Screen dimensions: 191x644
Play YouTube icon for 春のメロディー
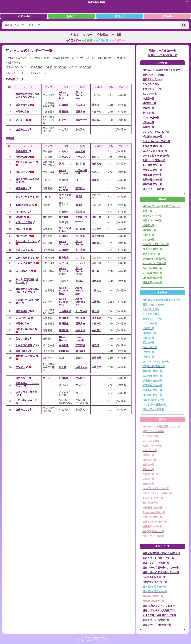point(37,197)
